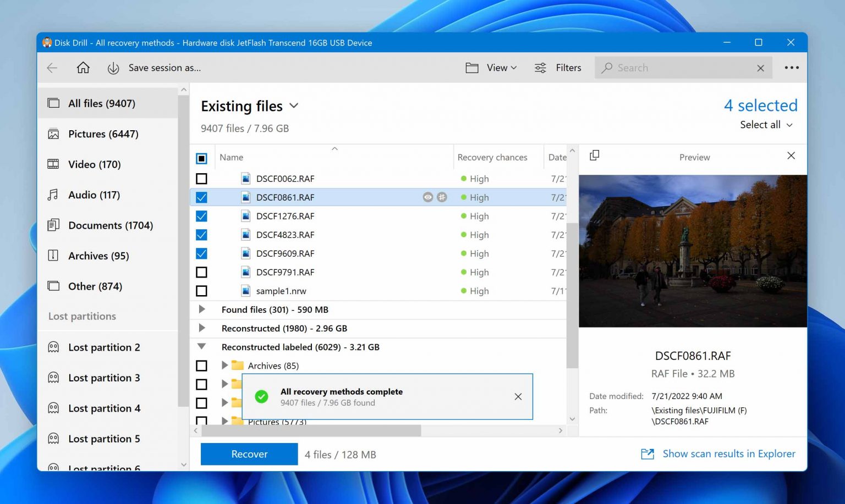Expand the Found files (301) group
Image resolution: width=845 pixels, height=504 pixels.
tap(202, 309)
